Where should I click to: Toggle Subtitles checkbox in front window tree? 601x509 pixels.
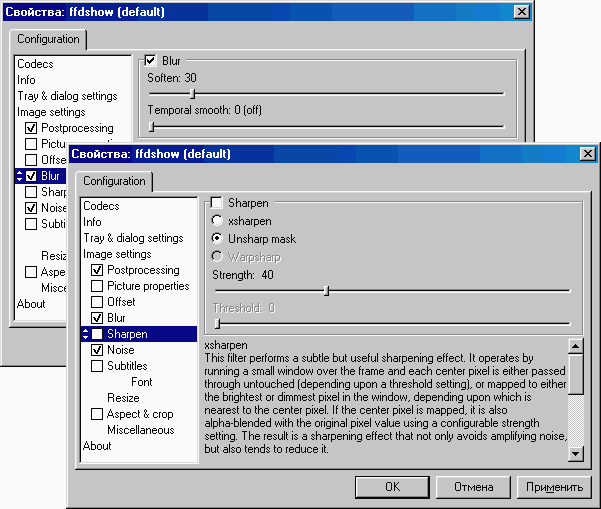pyautogui.click(x=97, y=366)
